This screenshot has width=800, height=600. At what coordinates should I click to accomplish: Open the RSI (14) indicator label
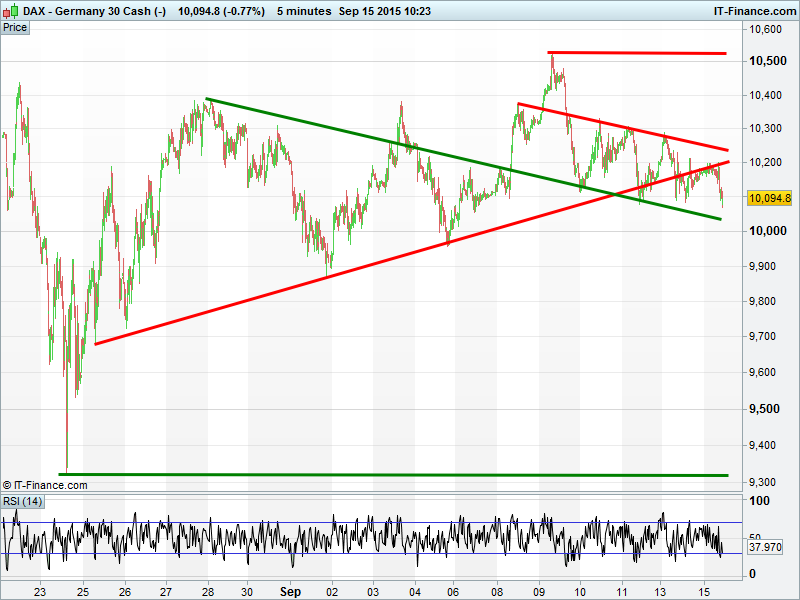(22, 502)
